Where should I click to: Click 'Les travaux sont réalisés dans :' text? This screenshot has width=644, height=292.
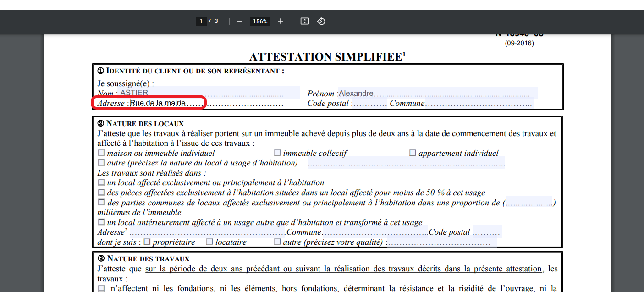click(x=152, y=173)
